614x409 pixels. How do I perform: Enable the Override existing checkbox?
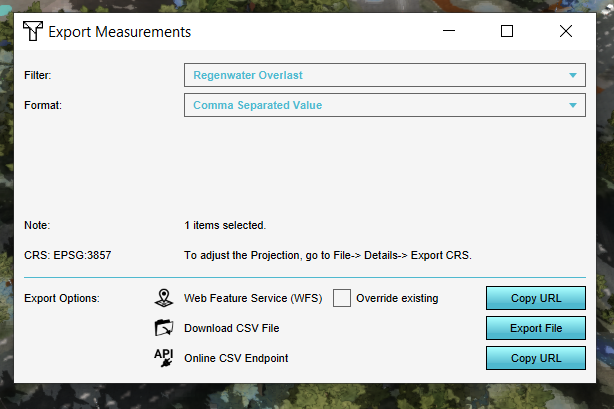pos(342,298)
